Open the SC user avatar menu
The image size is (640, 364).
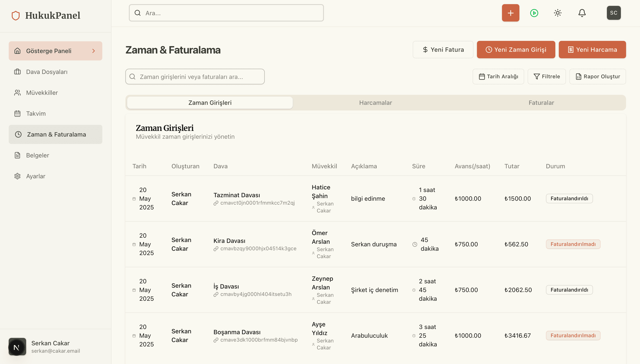coord(613,13)
